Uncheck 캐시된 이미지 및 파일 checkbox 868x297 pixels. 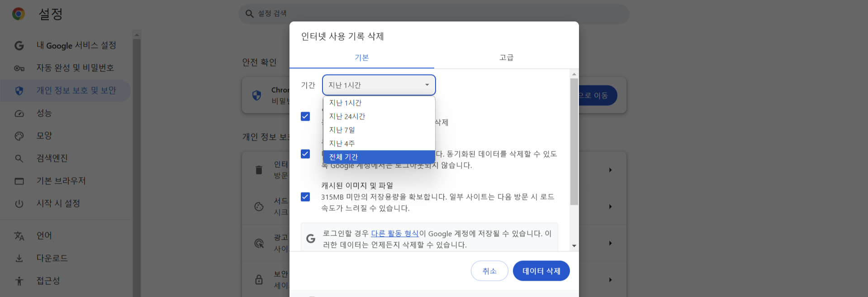coord(305,197)
